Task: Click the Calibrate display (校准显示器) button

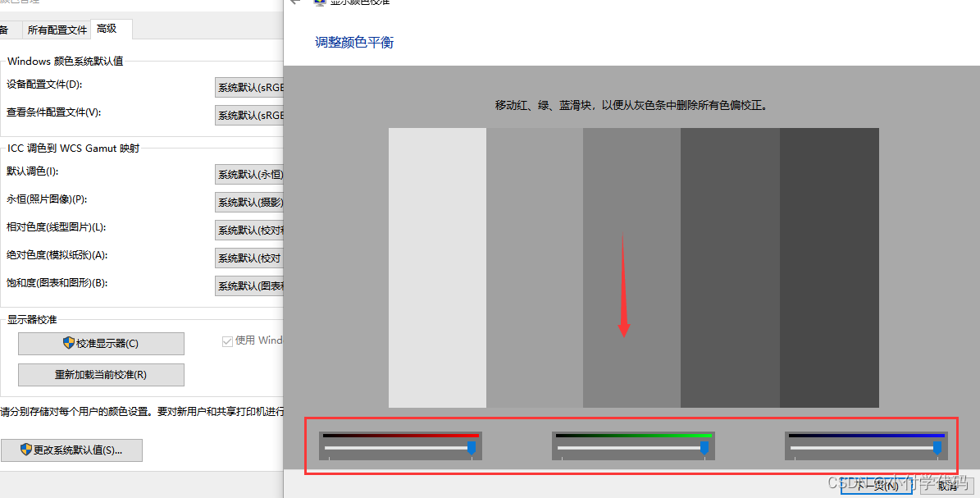Action: pos(101,344)
